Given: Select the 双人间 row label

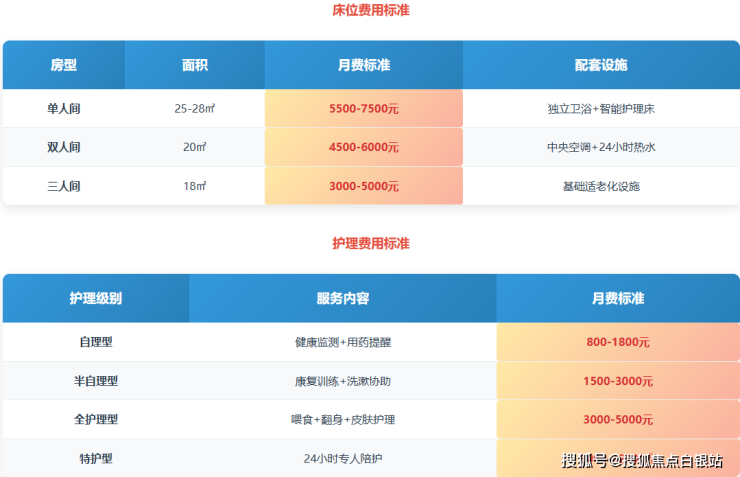Looking at the screenshot, I should pos(63,147).
